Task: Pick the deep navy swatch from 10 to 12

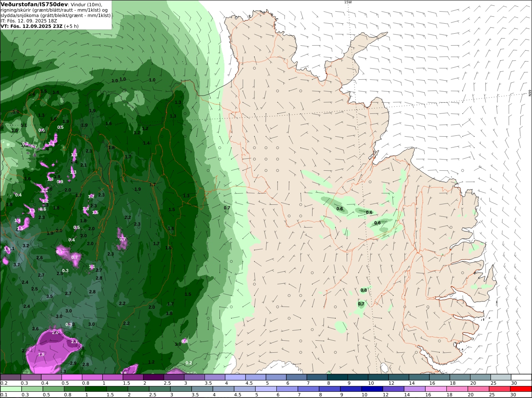Action: 372,389
